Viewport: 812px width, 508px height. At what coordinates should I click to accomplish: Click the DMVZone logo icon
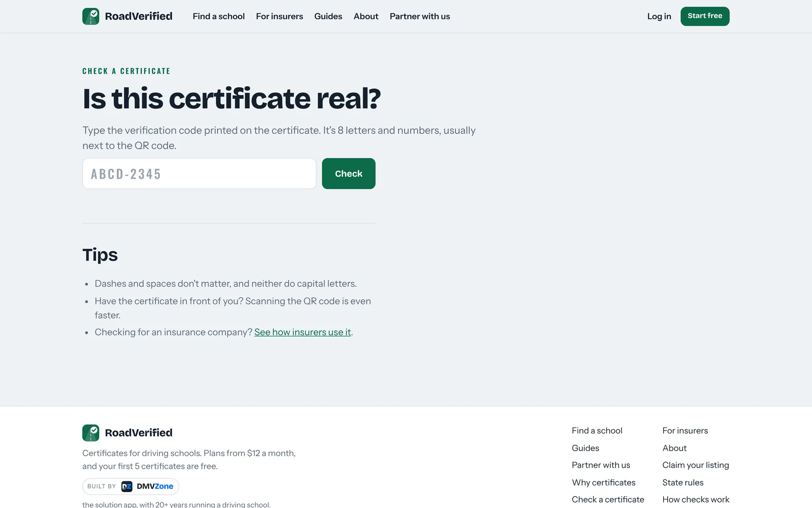coord(127,486)
